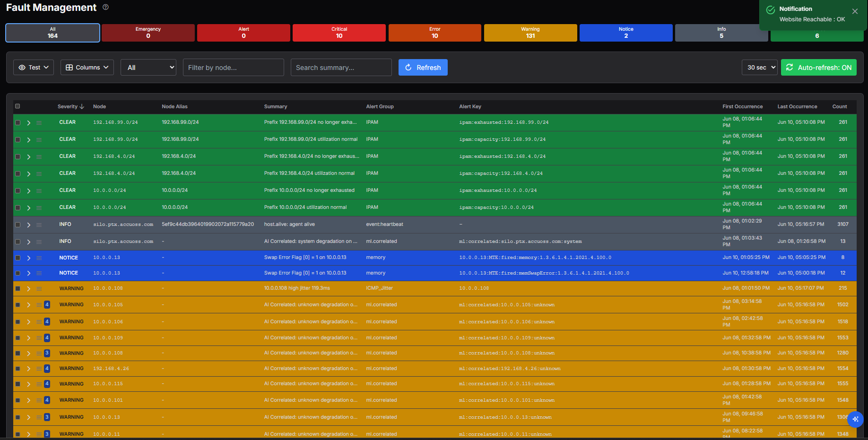Viewport: 868px width, 440px height.
Task: Check the WARNING 10.0.0.108 high jitter row
Action: (17, 289)
